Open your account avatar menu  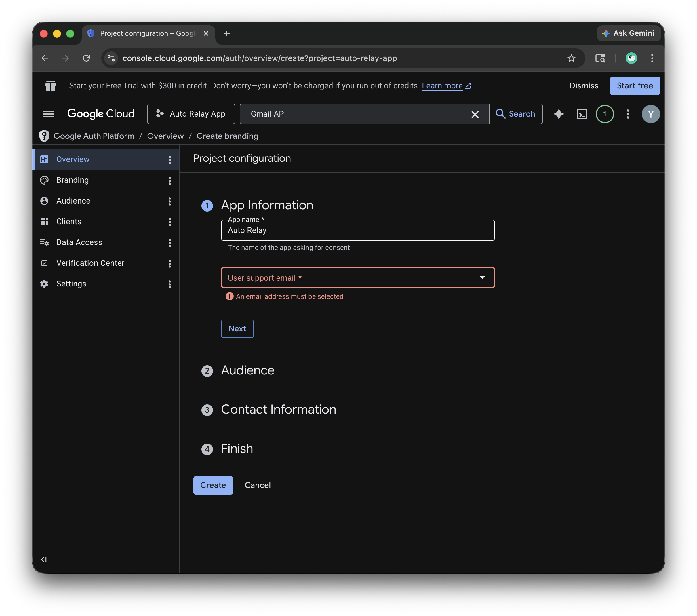pyautogui.click(x=651, y=114)
